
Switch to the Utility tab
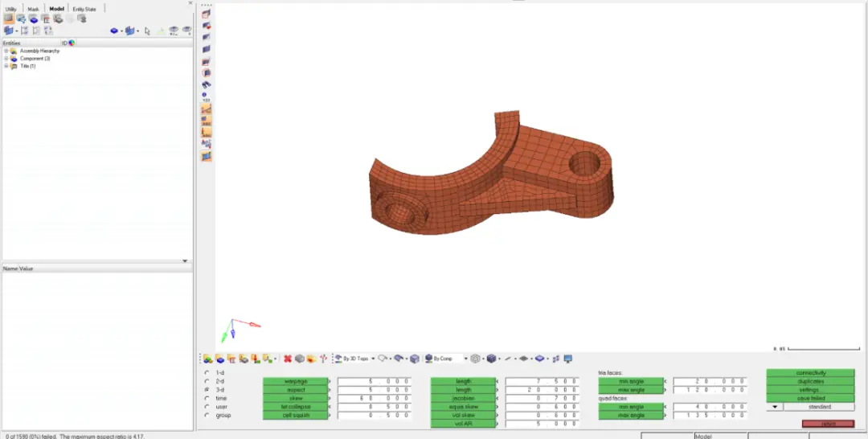11,9
